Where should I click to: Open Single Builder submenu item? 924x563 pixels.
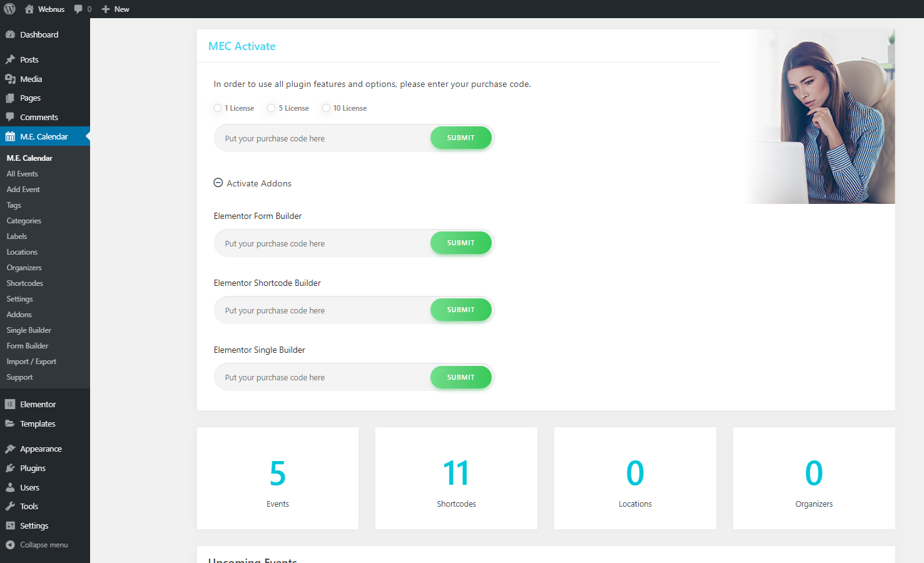[x=29, y=330]
